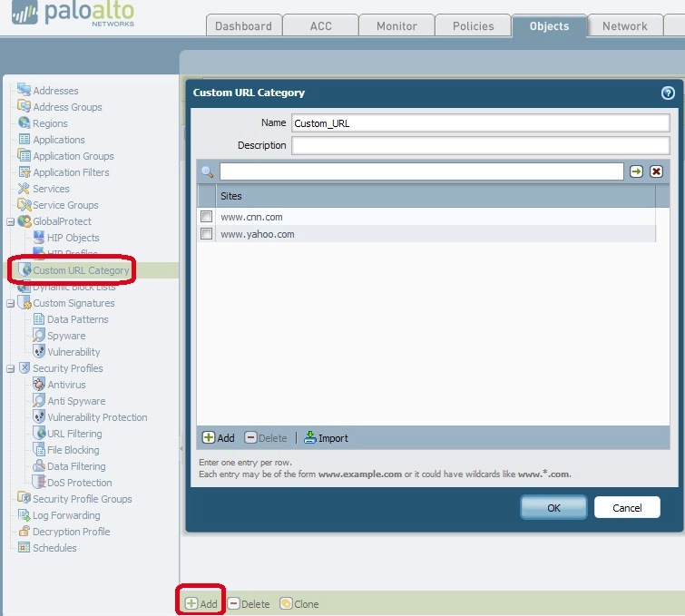Image resolution: width=685 pixels, height=616 pixels.
Task: Click the HIP Objects icon
Action: (39, 237)
